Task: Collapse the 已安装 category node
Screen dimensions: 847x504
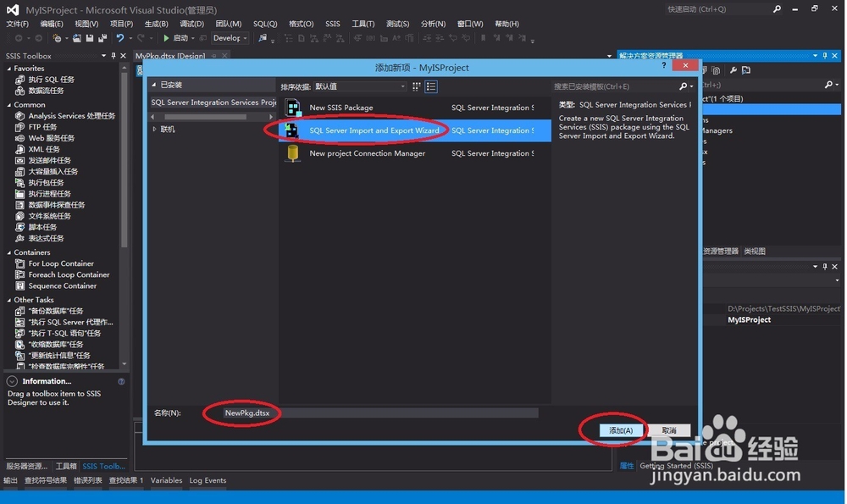Action: (x=154, y=85)
